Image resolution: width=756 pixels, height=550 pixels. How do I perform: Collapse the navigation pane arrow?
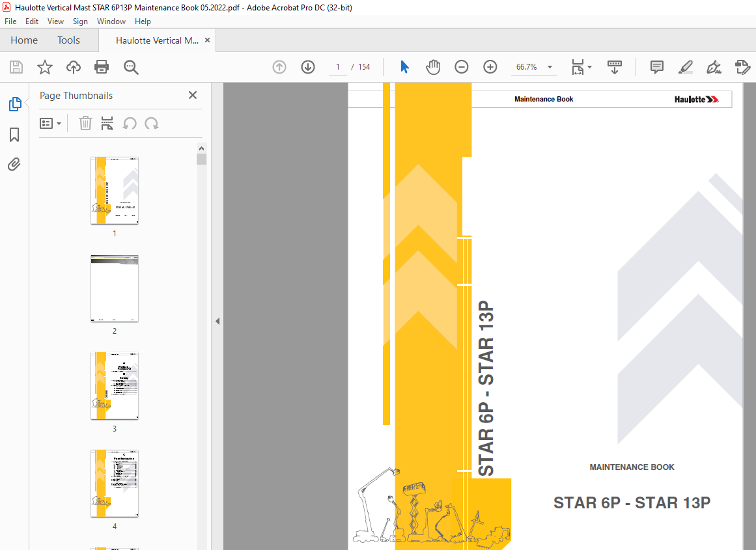tap(217, 321)
